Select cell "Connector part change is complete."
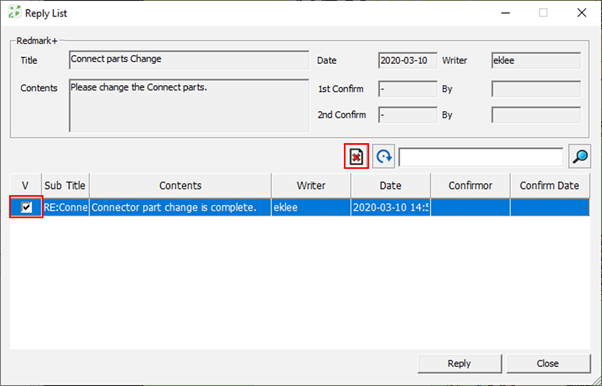Image resolution: width=602 pixels, height=386 pixels. pyautogui.click(x=180, y=207)
